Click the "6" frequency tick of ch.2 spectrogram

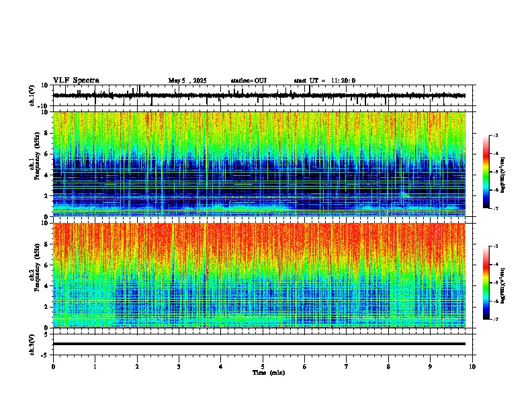[46, 265]
